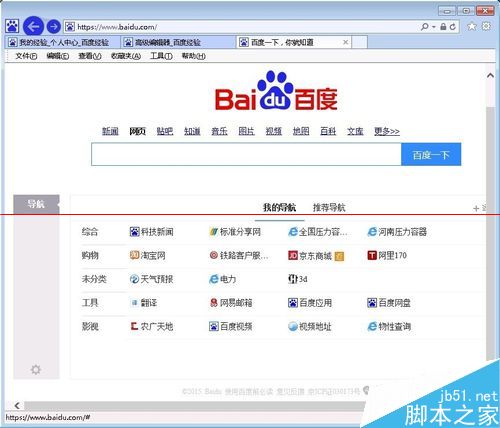Screen dimensions: 500x428
Task: Close the 百度一下 tab
Action: click(346, 42)
